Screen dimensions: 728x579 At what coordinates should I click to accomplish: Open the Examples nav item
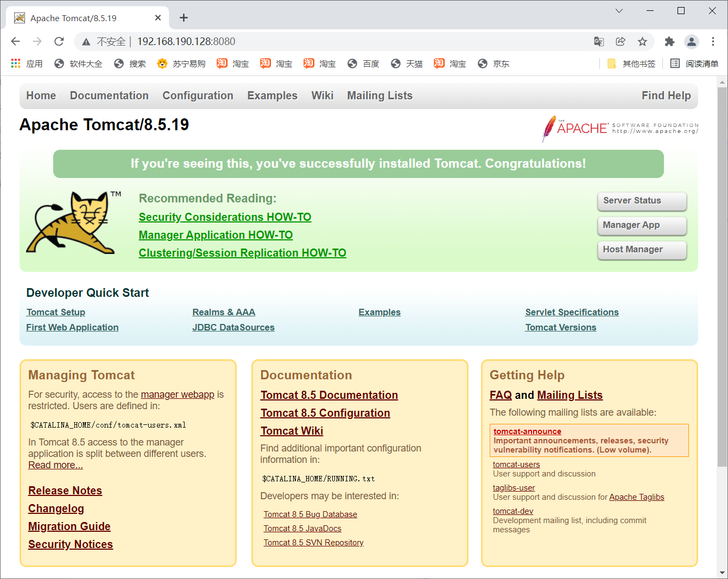coord(272,96)
